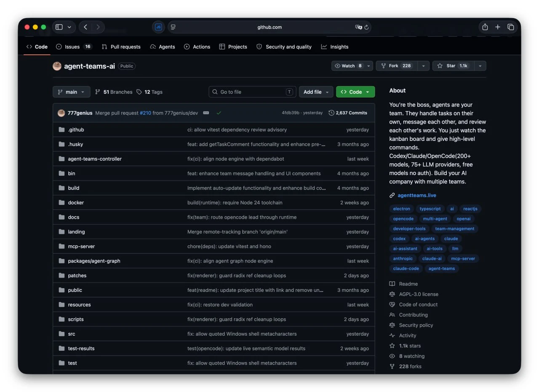Image resolution: width=539 pixels, height=392 pixels.
Task: Open a new Safari tab
Action: (498, 27)
